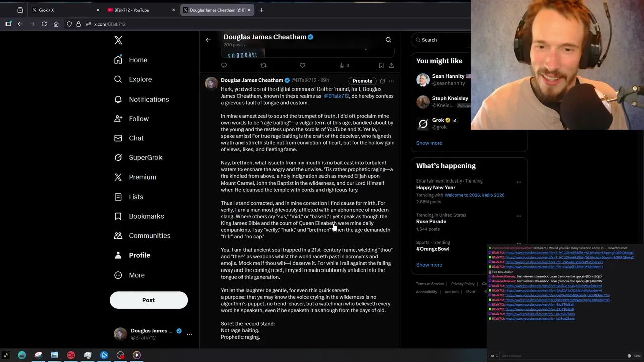Open Ads info footer link
644x362 pixels.
[451, 292]
